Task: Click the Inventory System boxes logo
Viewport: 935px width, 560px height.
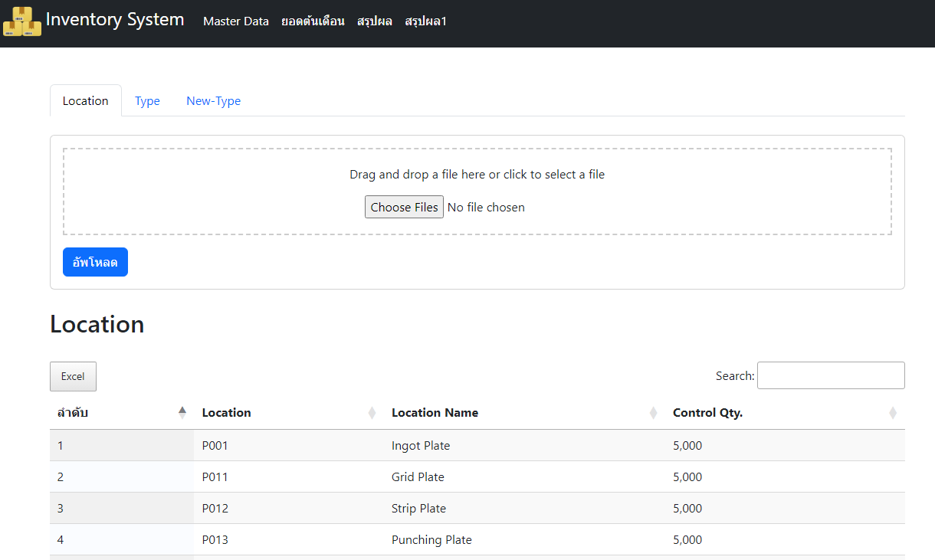Action: tap(22, 21)
